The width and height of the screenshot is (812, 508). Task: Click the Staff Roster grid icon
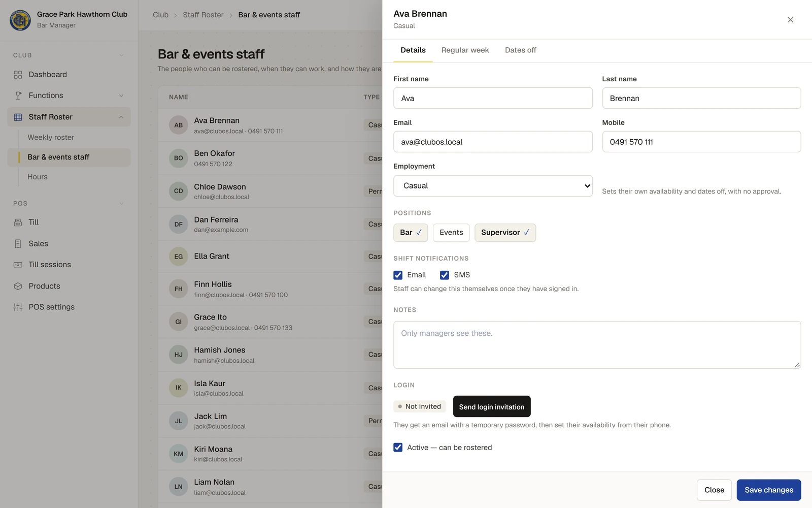(x=18, y=117)
